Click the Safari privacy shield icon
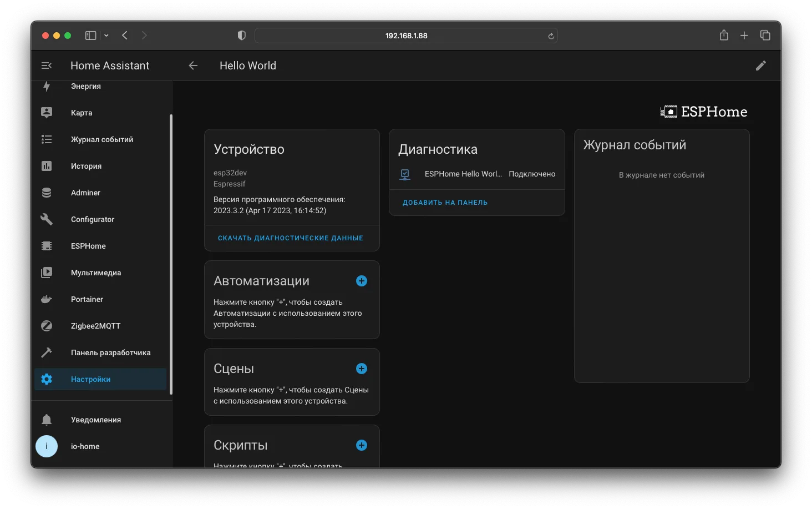The image size is (812, 509). click(x=242, y=36)
